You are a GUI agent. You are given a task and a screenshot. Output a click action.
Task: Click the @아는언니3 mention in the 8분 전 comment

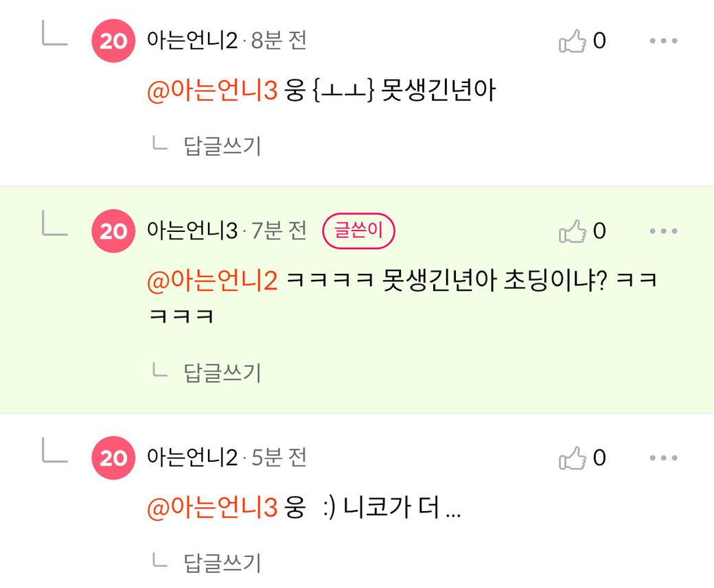[212, 91]
